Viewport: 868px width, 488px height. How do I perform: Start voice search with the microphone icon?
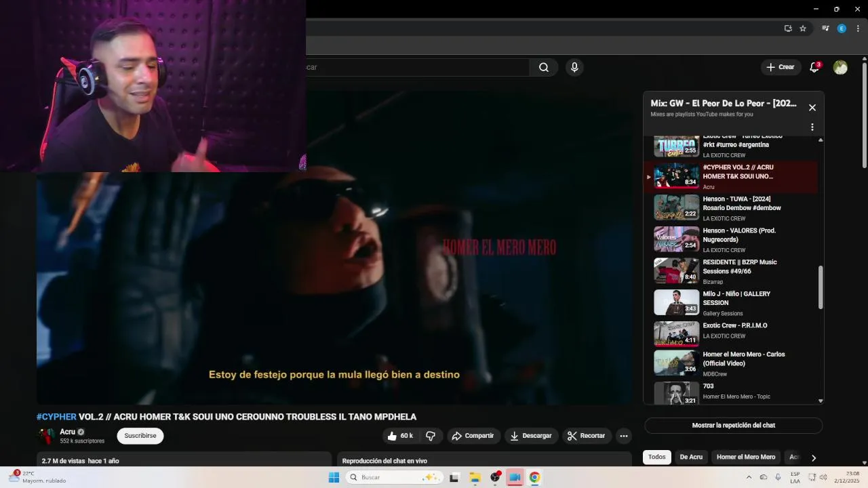tap(574, 67)
